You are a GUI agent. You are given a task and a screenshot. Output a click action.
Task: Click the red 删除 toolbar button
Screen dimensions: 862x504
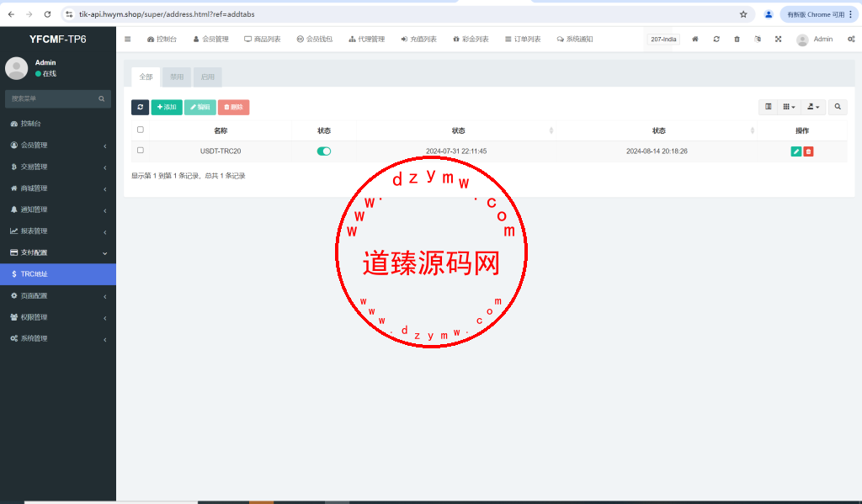point(234,107)
